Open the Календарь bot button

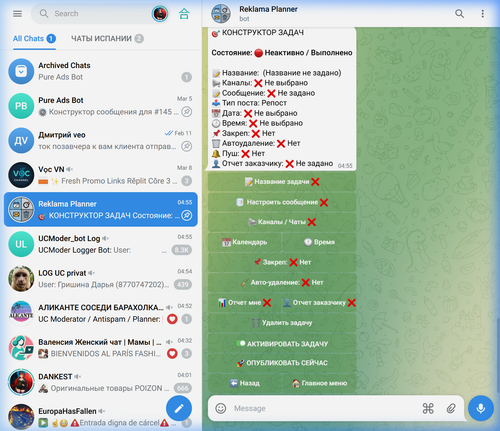(245, 242)
